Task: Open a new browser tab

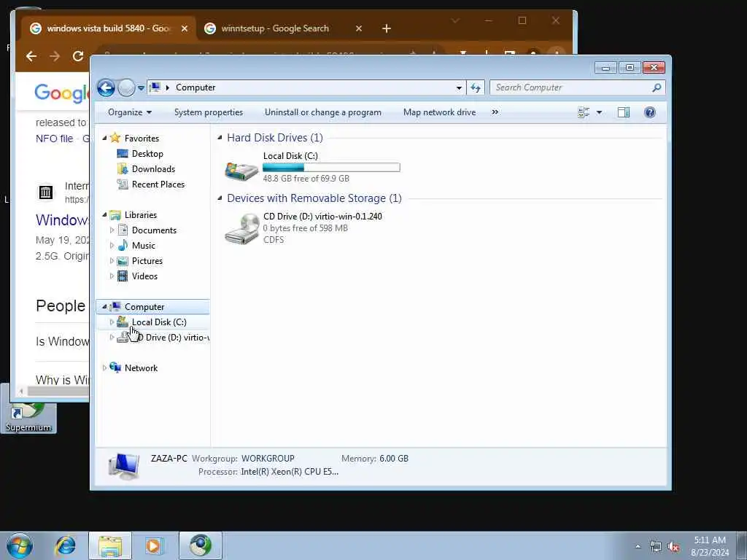Action: pos(387,28)
